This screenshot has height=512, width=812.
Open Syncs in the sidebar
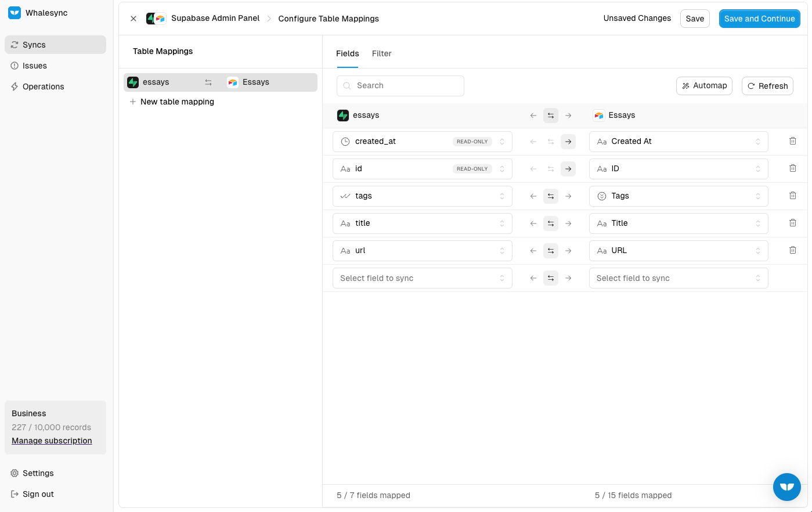55,45
